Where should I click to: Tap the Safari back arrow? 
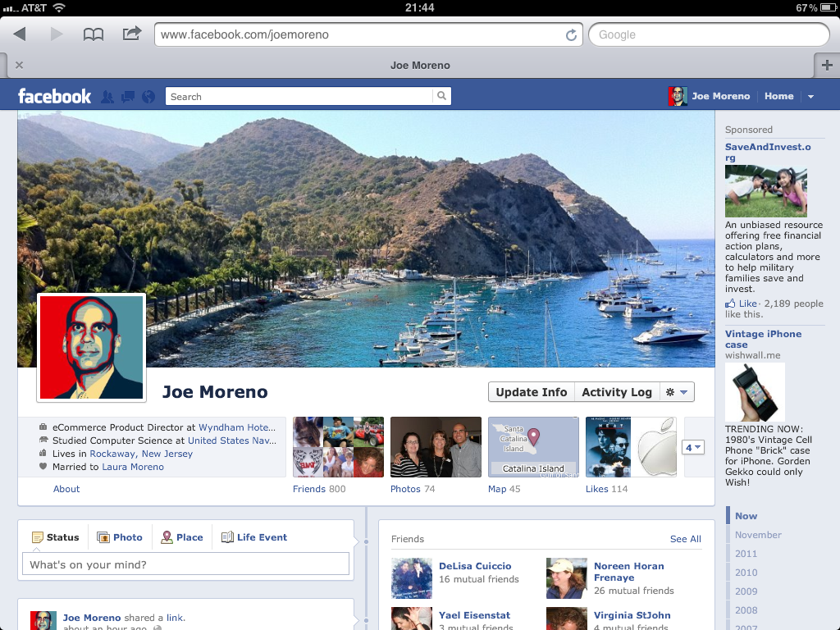(x=20, y=34)
